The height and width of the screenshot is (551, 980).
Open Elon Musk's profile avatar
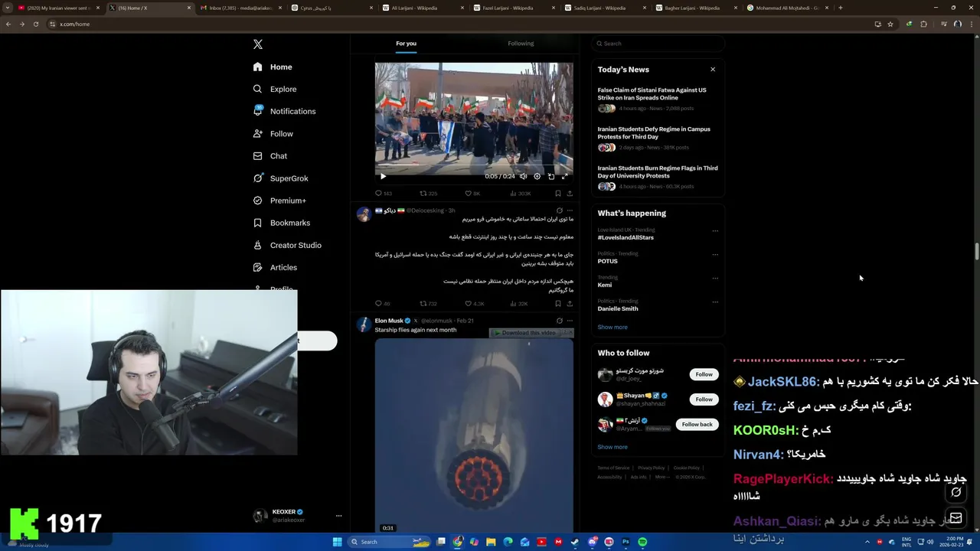364,324
